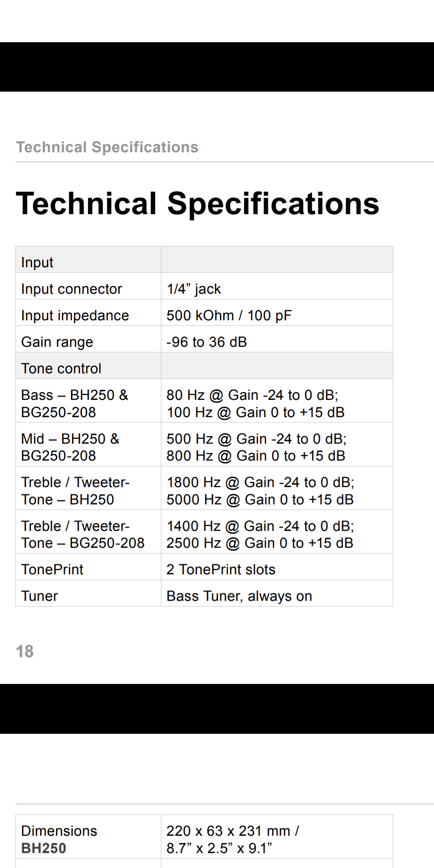Image resolution: width=434 pixels, height=868 pixels.
Task: Click the Bass Tuner, always on text
Action: (240, 596)
